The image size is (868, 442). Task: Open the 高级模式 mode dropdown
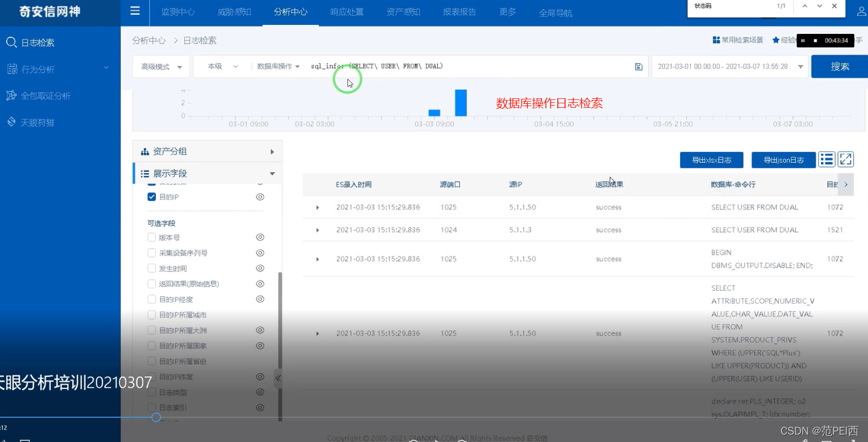pos(161,67)
